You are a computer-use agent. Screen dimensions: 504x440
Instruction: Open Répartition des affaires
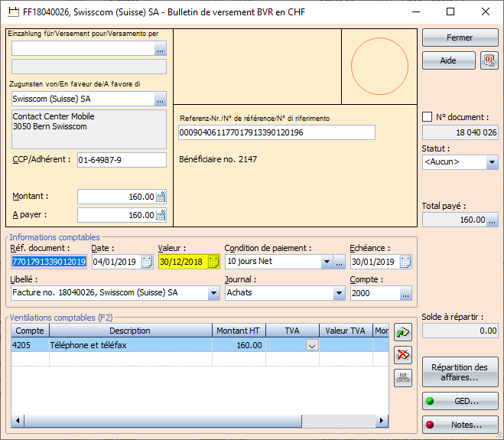tap(460, 373)
